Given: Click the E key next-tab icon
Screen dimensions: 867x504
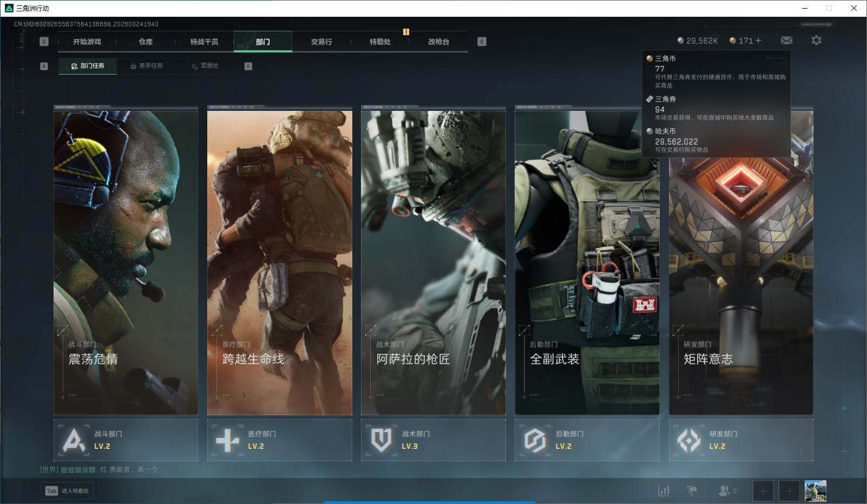Looking at the screenshot, I should tap(482, 42).
